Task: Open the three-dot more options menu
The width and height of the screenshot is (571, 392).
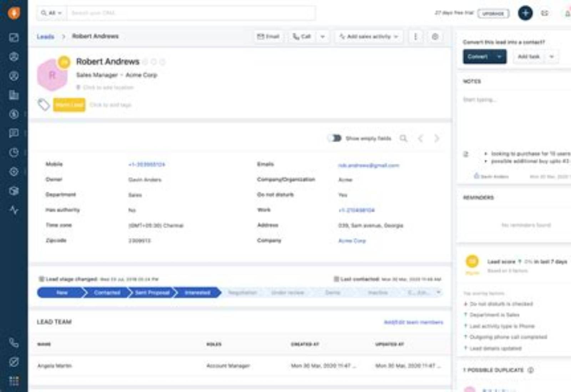Action: 415,36
